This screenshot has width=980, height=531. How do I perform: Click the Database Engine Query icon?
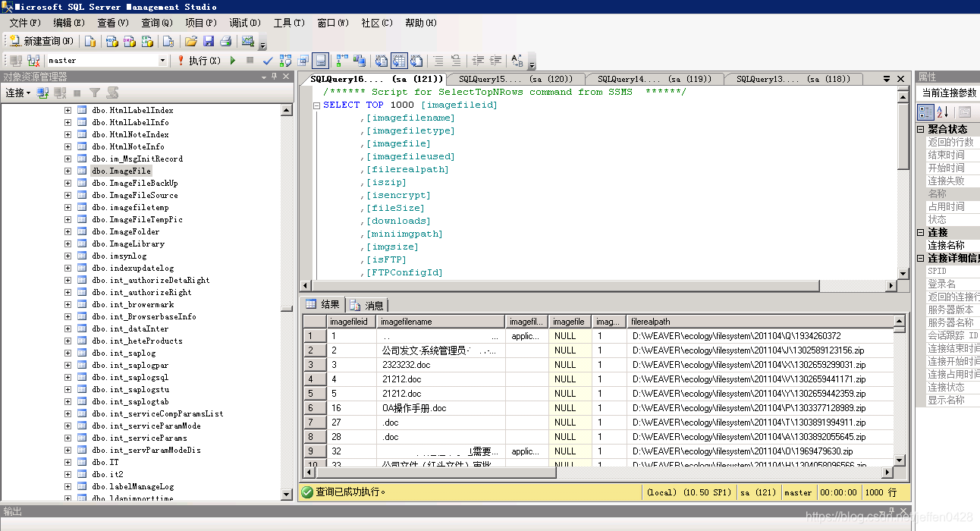tap(90, 41)
